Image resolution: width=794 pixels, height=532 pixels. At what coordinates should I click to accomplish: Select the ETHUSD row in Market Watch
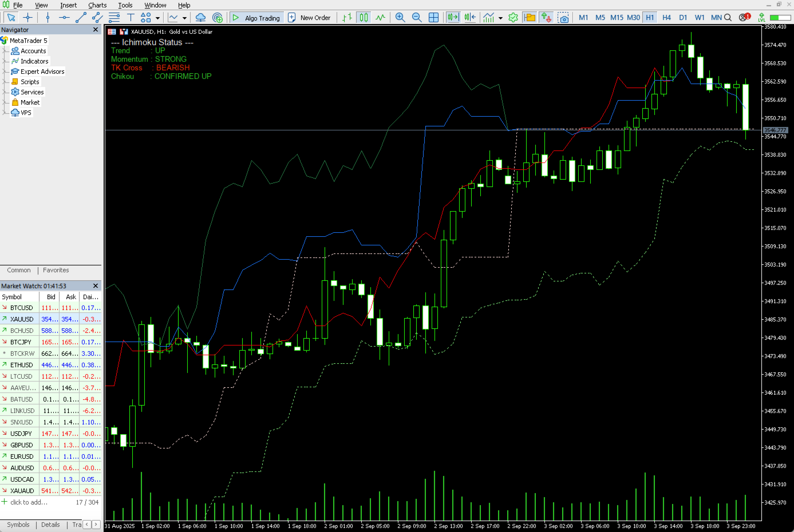[51, 365]
